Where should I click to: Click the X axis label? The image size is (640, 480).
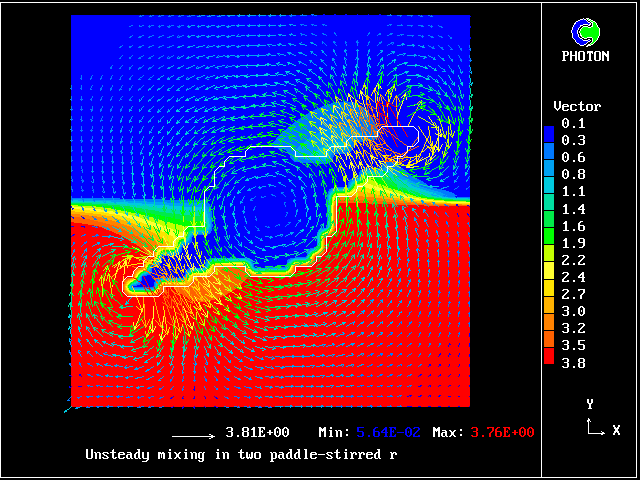(616, 430)
